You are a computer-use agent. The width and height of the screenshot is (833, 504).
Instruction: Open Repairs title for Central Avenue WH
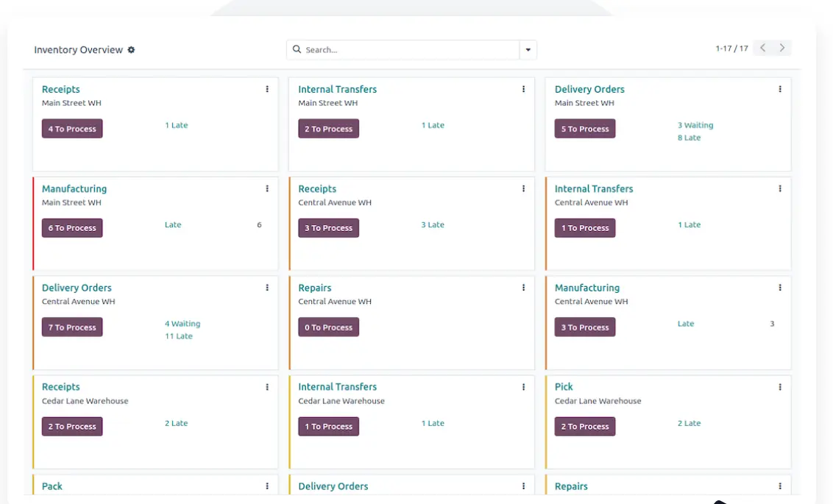click(314, 288)
